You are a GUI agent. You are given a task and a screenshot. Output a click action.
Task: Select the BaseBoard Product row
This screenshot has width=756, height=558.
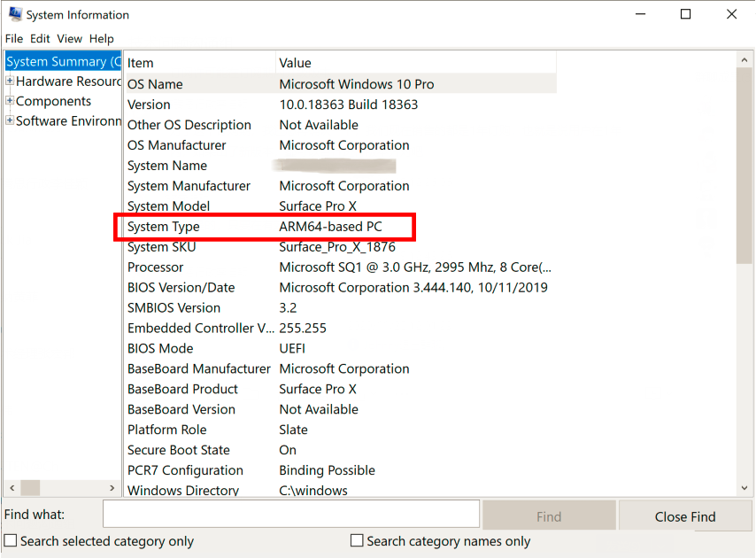coord(341,389)
